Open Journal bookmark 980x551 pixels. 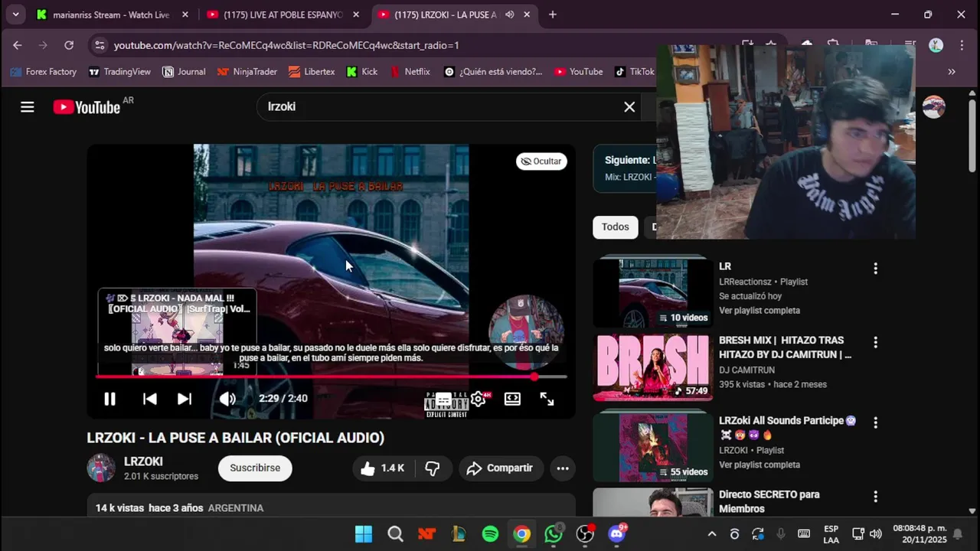point(184,72)
